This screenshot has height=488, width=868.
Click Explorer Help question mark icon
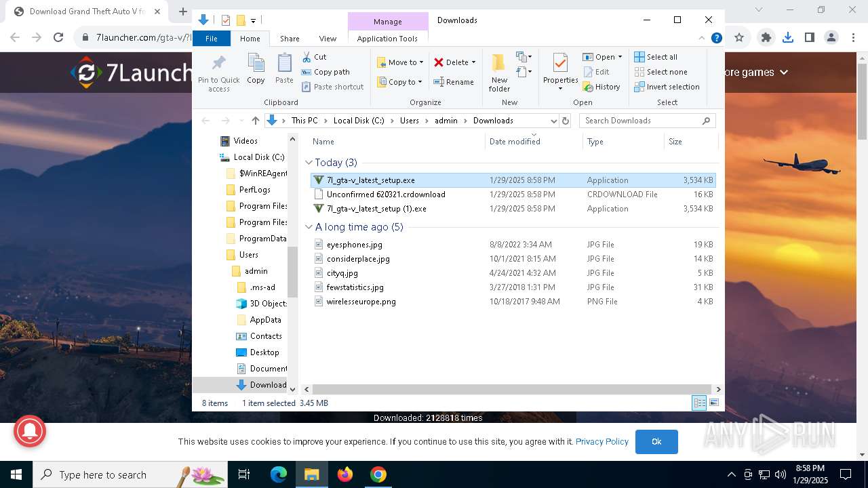(716, 39)
